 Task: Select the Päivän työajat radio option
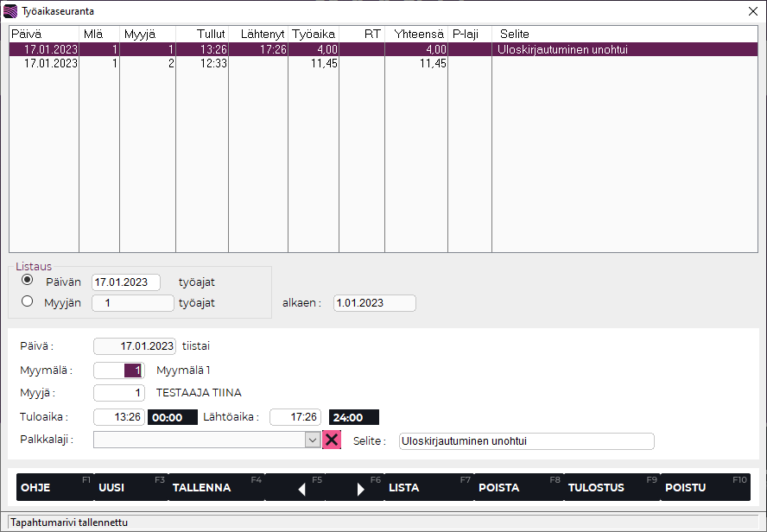(28, 281)
